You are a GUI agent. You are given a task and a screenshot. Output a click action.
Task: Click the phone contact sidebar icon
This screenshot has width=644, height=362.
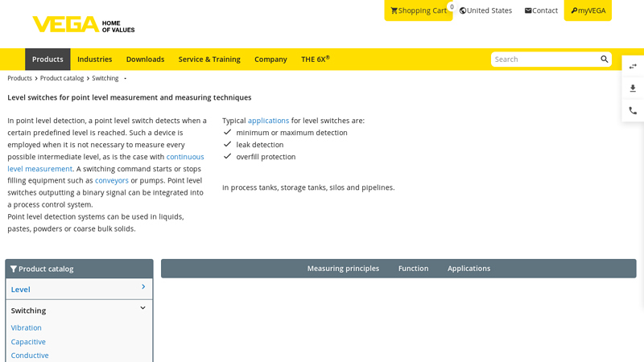pos(633,111)
